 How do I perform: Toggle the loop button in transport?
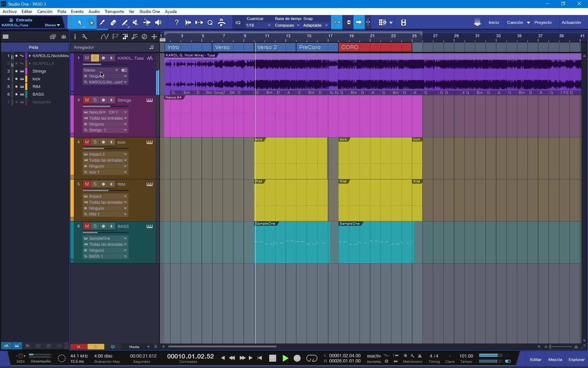click(x=311, y=358)
